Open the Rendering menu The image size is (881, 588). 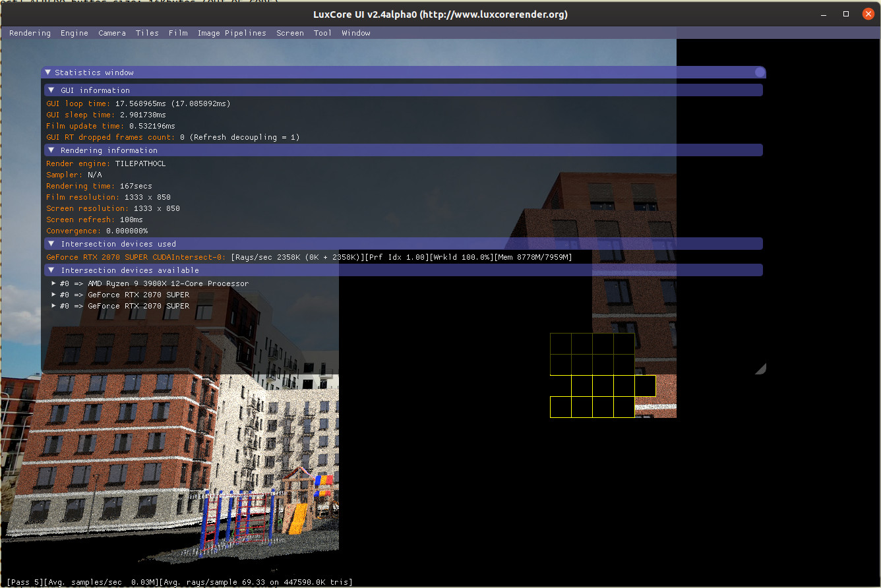point(30,32)
